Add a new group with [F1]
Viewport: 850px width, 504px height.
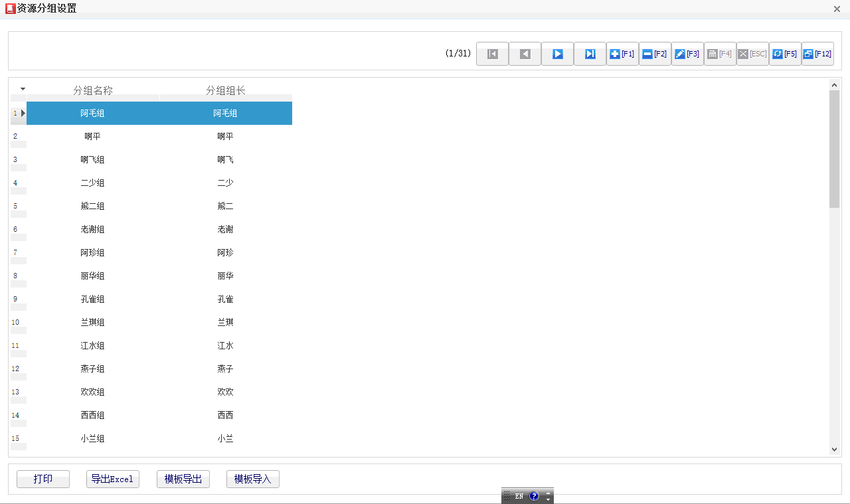pyautogui.click(x=622, y=54)
